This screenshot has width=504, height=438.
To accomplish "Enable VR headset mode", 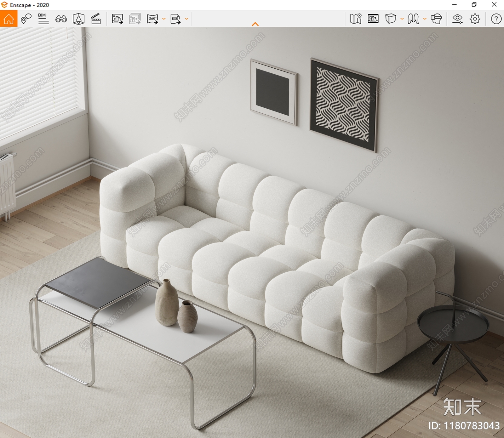I will coord(436,19).
